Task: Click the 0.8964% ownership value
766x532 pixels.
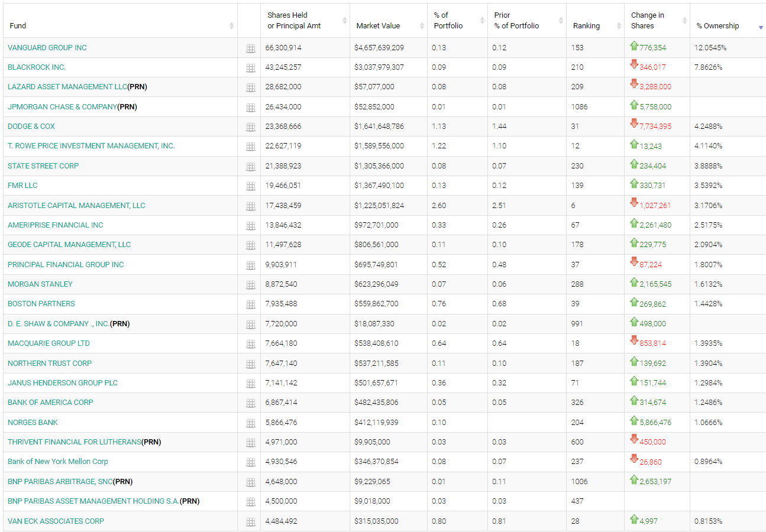Action: (708, 462)
